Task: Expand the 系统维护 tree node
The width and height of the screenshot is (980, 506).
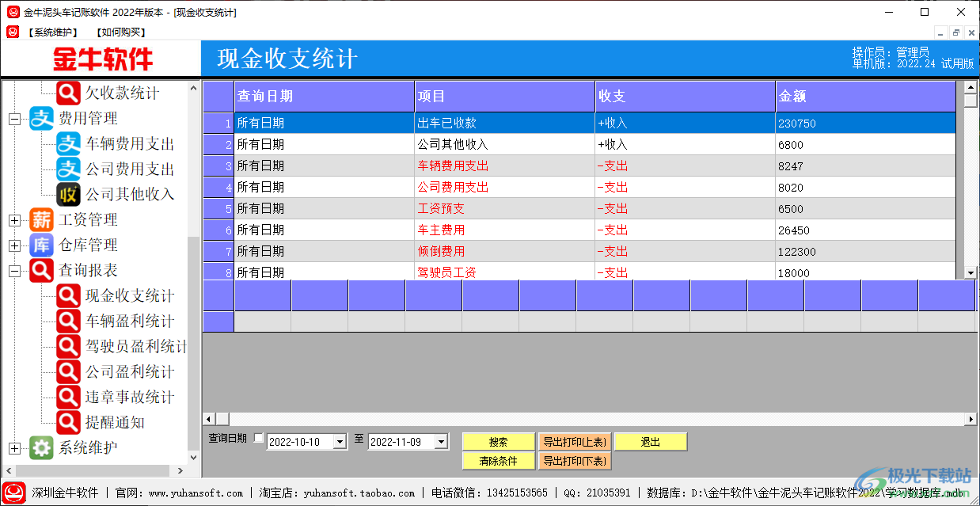Action: point(14,448)
